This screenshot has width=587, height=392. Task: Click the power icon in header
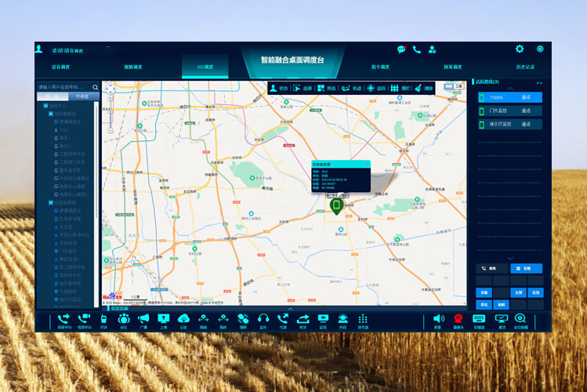point(540,49)
